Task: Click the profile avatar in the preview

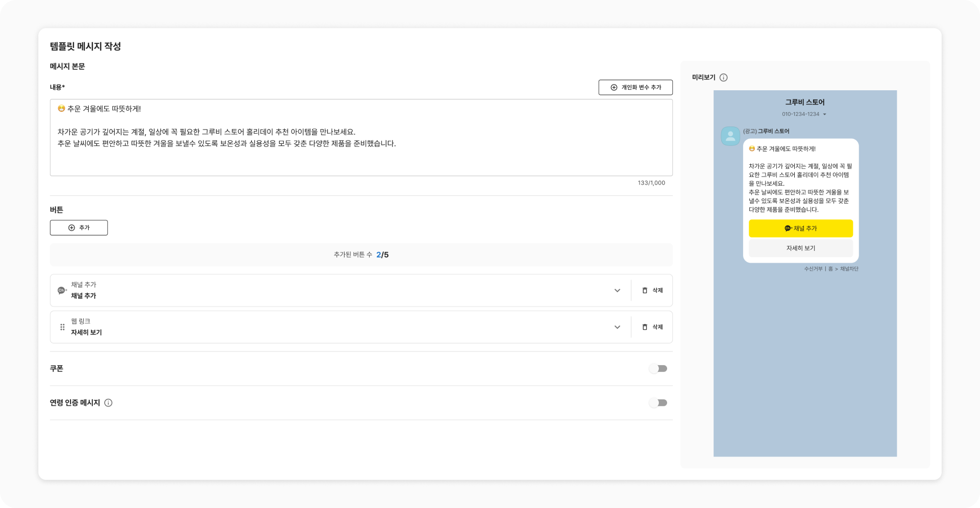Action: coord(730,136)
